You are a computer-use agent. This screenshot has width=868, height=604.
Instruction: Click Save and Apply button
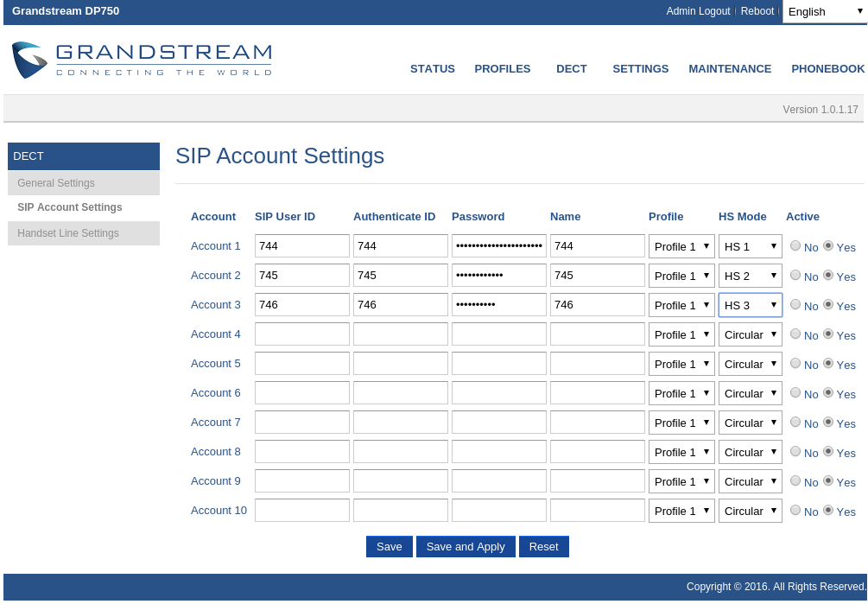coord(466,546)
